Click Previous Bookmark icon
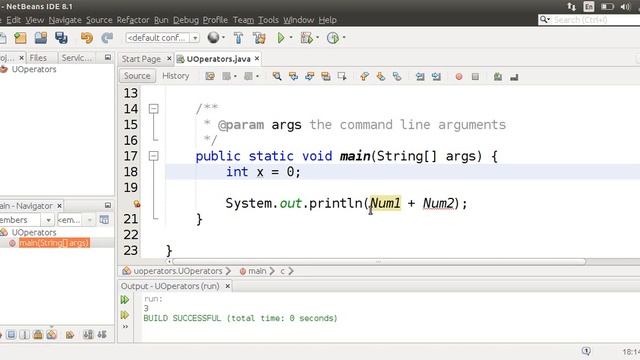The height and width of the screenshot is (360, 640). pos(364,76)
